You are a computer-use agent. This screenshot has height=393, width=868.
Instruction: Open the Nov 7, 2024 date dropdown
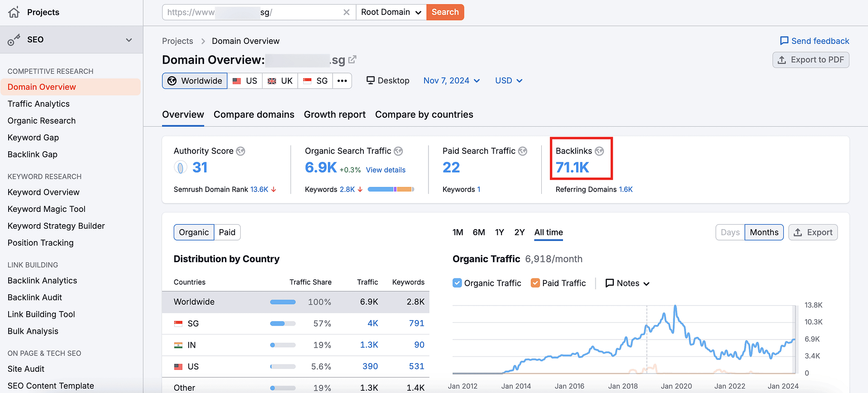tap(452, 81)
